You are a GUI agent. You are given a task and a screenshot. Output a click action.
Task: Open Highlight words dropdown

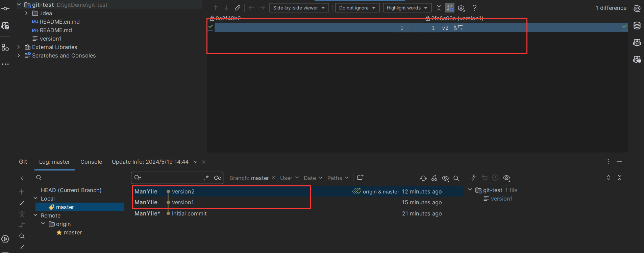point(407,8)
